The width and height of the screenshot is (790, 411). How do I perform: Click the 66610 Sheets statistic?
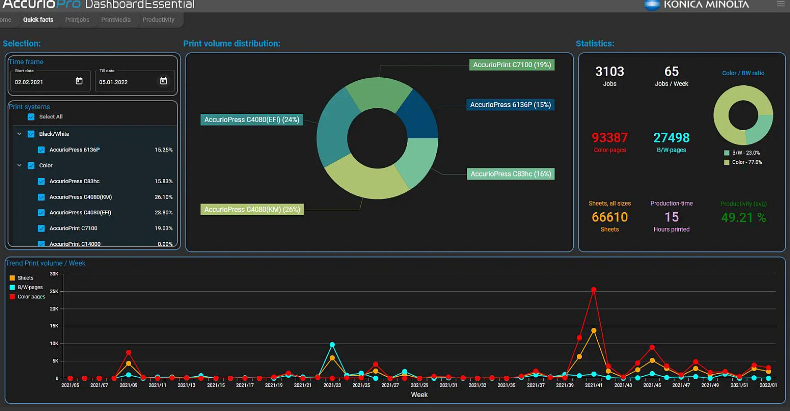(x=610, y=217)
